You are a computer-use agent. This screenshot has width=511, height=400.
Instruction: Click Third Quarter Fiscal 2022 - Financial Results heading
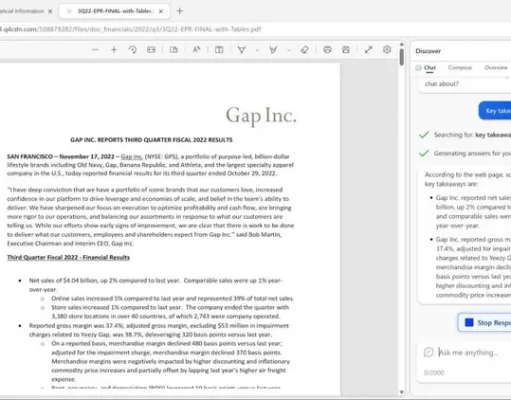pyautogui.click(x=68, y=257)
